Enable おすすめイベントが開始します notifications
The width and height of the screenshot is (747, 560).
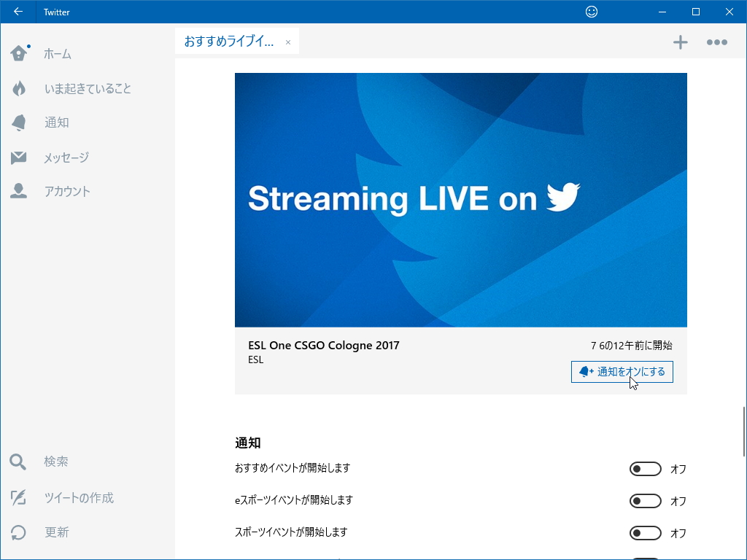pos(645,469)
